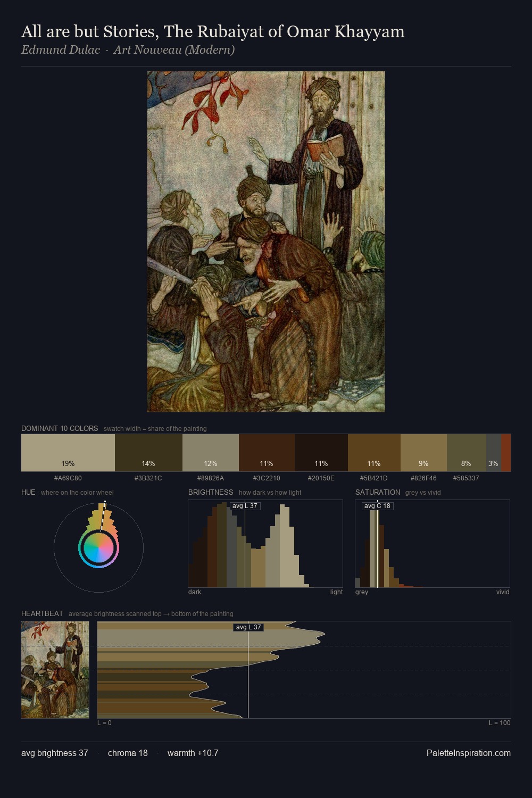This screenshot has width=532, height=798.
Task: Click the warmth +10.7 footer stat
Action: (193, 753)
